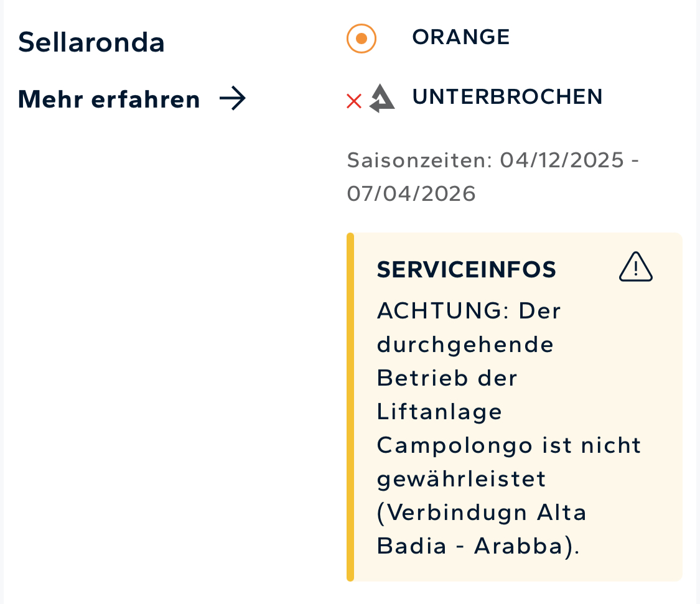Viewport: 700px width, 604px height.
Task: Click the word gewährleistet in the notice
Action: (x=461, y=479)
